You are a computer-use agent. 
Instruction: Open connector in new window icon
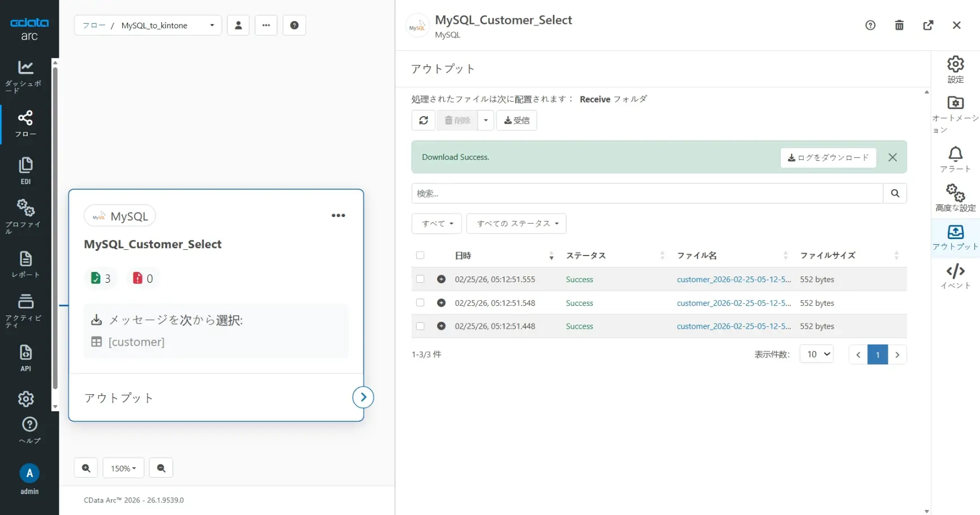click(928, 25)
